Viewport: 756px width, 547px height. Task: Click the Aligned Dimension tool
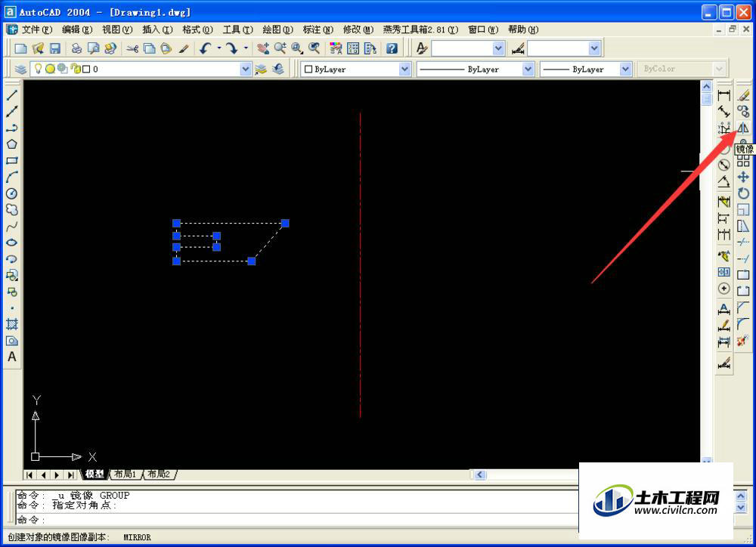(723, 111)
